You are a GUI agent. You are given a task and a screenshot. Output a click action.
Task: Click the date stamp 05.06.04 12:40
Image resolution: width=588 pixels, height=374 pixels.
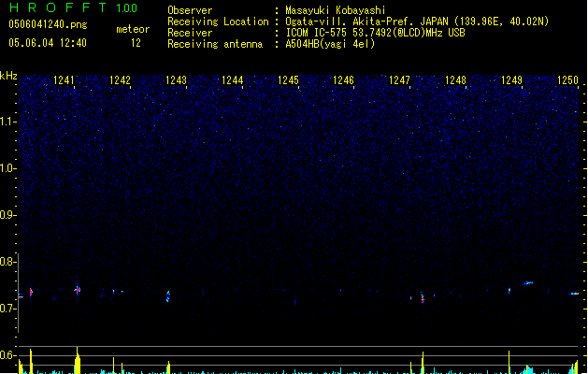[48, 43]
